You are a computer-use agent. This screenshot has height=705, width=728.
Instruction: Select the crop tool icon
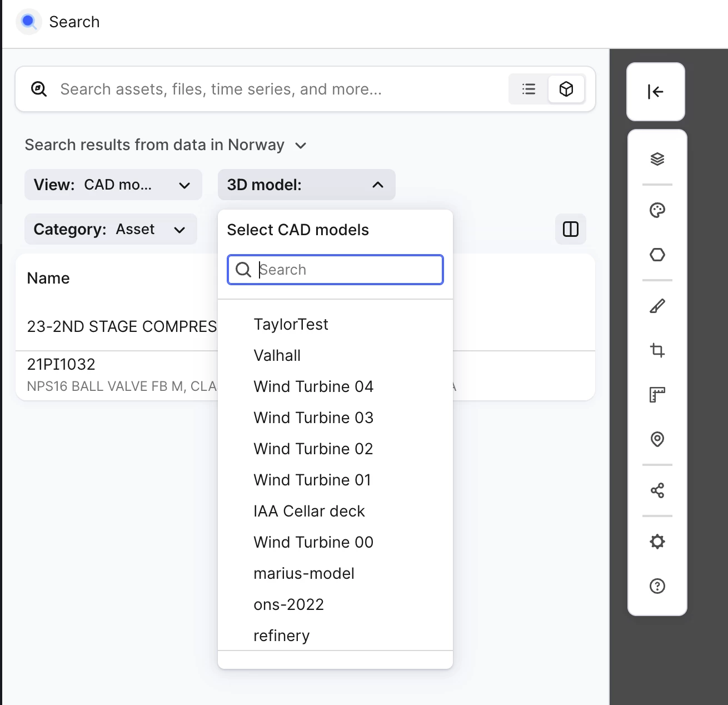click(x=657, y=350)
